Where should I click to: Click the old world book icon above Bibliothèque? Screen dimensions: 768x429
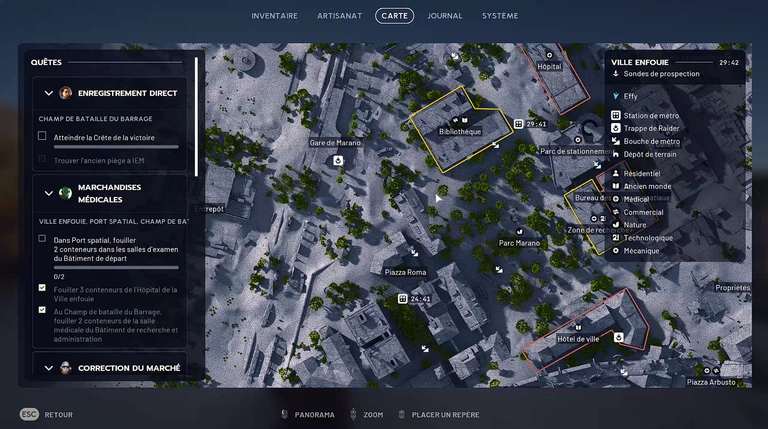tap(464, 120)
